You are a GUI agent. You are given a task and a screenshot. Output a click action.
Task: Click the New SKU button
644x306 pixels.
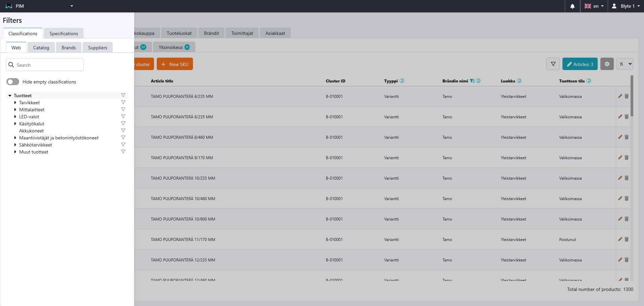pyautogui.click(x=175, y=64)
